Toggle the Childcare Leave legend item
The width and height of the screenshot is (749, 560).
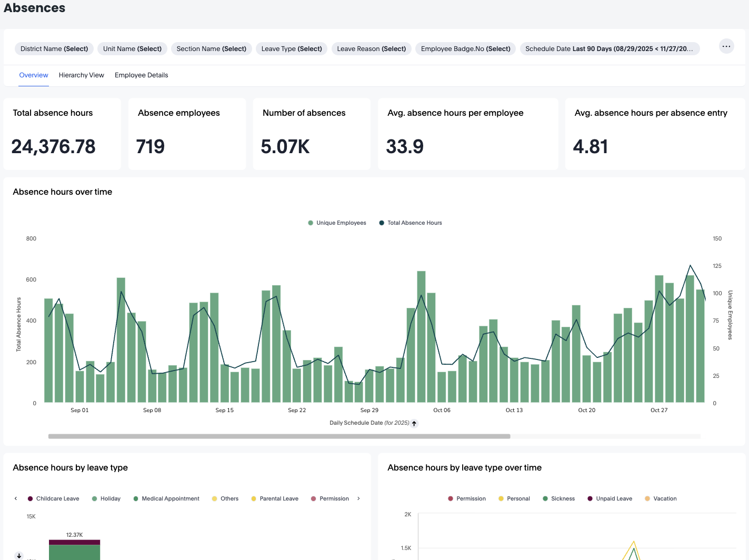pos(54,499)
